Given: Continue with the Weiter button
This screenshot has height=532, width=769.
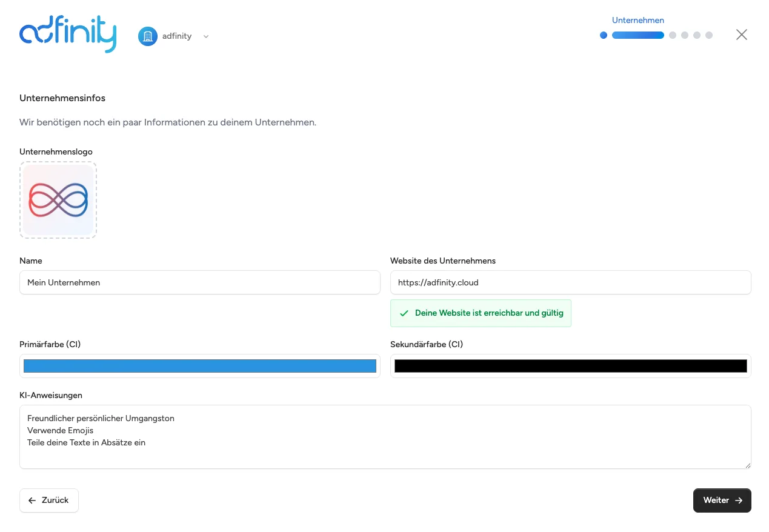Looking at the screenshot, I should coord(722,500).
